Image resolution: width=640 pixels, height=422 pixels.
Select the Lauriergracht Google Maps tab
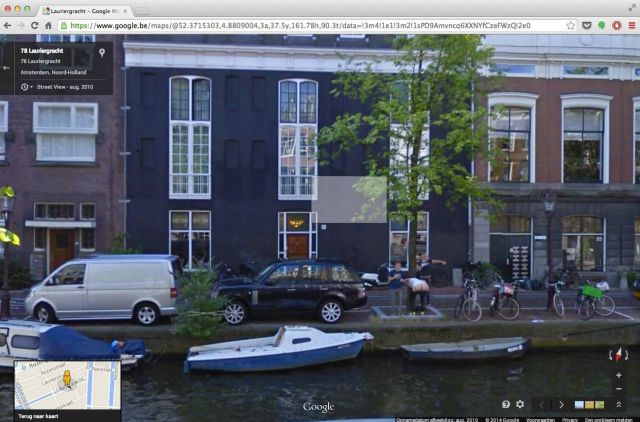85,9
